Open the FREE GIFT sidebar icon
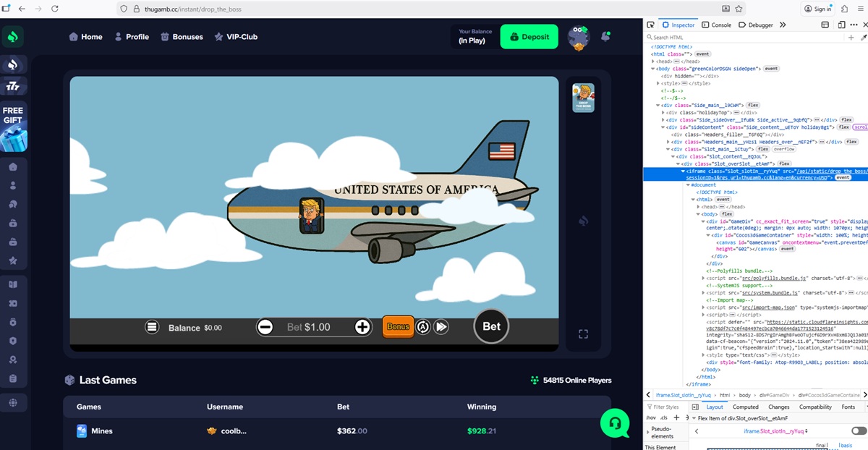The height and width of the screenshot is (450, 868). tap(13, 129)
